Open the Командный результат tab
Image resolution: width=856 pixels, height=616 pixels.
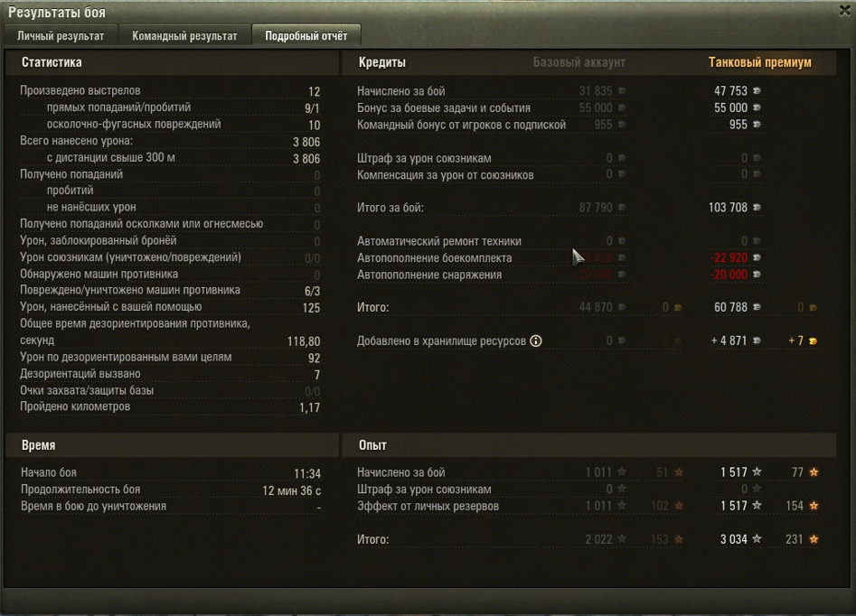184,36
